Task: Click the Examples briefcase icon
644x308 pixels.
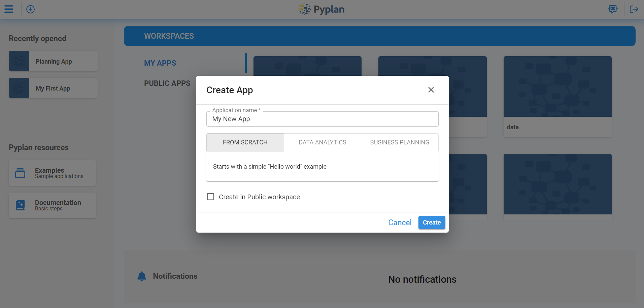Action: click(20, 173)
